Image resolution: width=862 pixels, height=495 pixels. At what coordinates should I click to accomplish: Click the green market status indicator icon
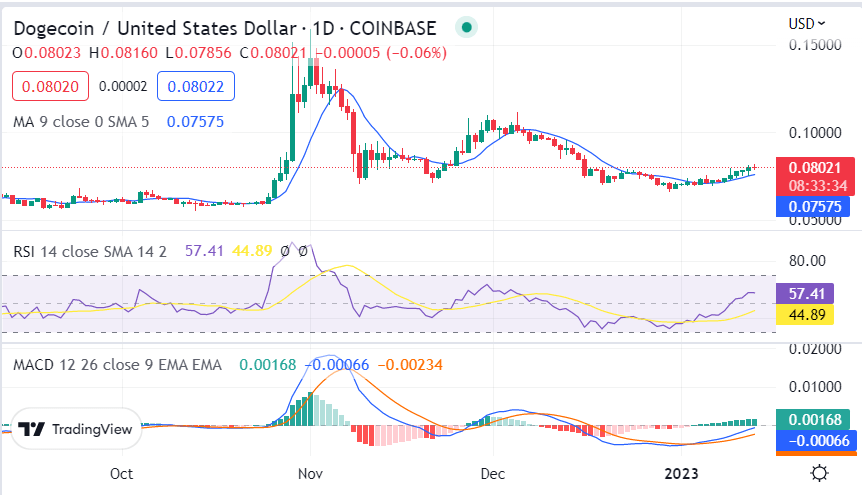click(x=466, y=26)
